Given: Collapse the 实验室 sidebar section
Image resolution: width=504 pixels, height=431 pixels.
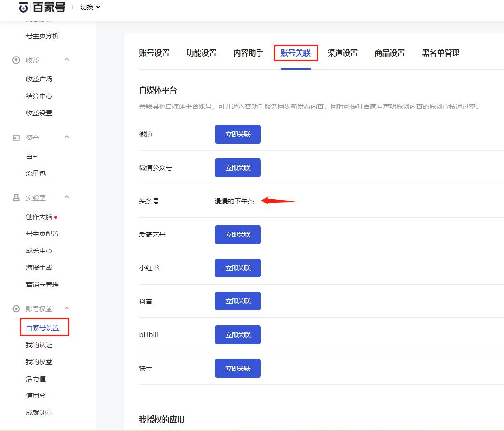Looking at the screenshot, I should (66, 197).
